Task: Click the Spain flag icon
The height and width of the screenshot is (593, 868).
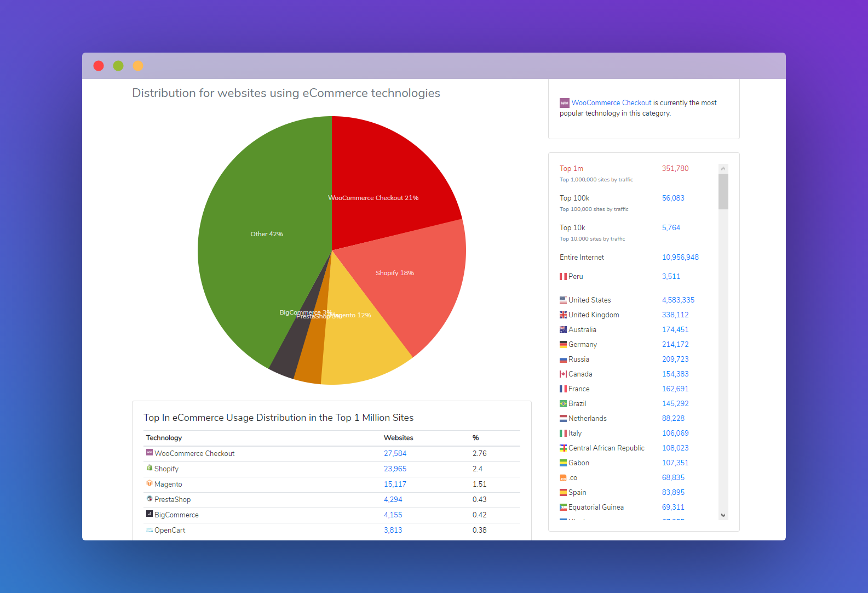Action: click(563, 493)
